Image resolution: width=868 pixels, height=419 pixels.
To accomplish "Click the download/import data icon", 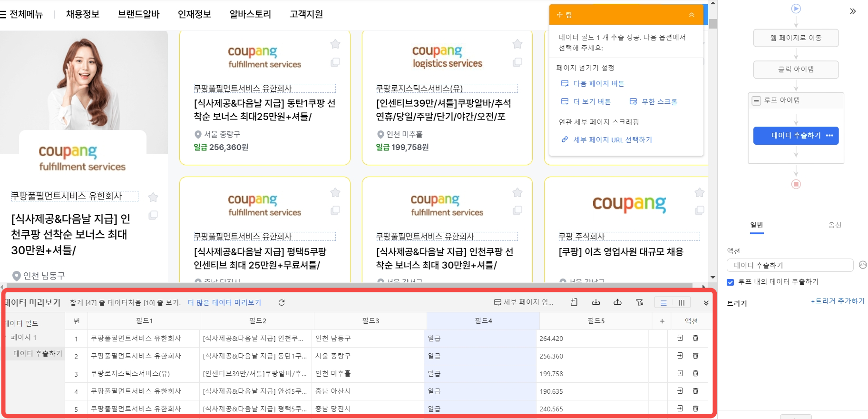I will (595, 302).
